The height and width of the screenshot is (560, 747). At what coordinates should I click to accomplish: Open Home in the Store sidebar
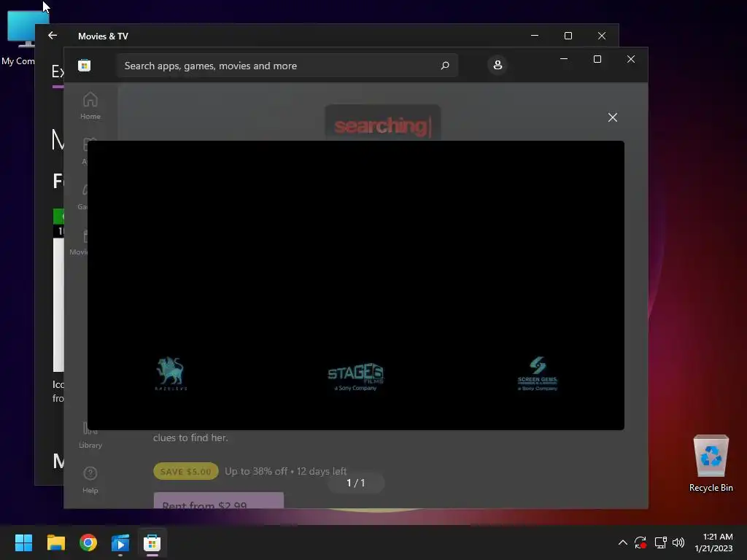(90, 106)
